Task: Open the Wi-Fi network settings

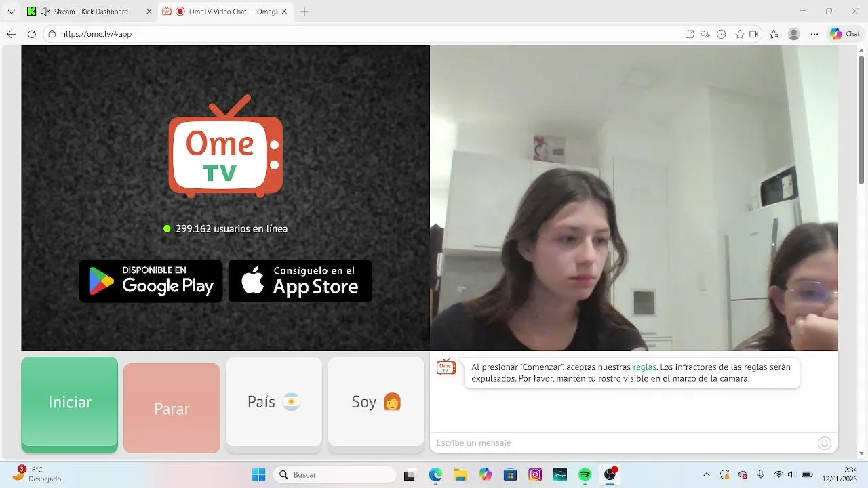Action: 778,475
